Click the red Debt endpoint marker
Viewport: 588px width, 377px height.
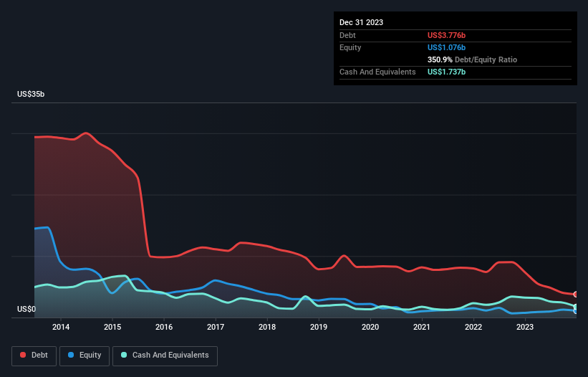(576, 295)
